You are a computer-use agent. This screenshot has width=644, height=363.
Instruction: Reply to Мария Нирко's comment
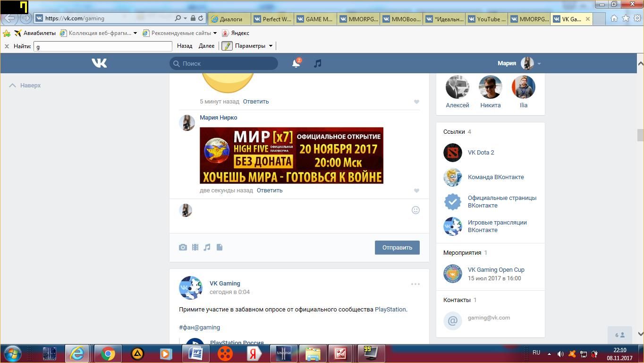click(x=270, y=190)
